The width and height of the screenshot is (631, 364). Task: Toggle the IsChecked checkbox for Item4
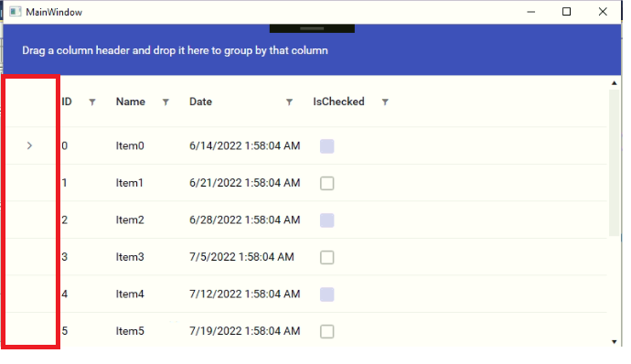tap(326, 294)
